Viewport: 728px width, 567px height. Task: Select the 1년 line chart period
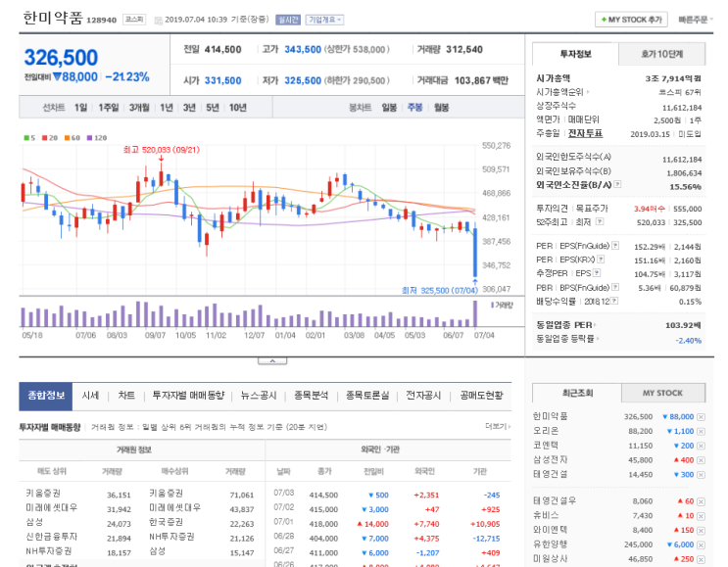pyautogui.click(x=167, y=108)
